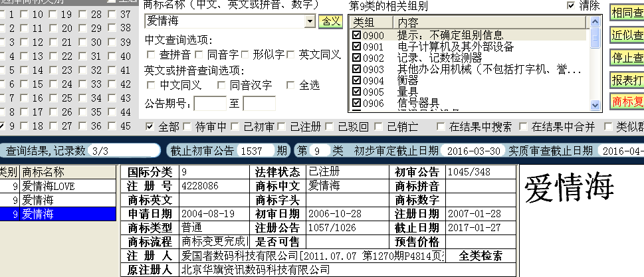This screenshot has width=644, height=277.
Task: Enable the 查拼音 option
Action: pyautogui.click(x=151, y=54)
